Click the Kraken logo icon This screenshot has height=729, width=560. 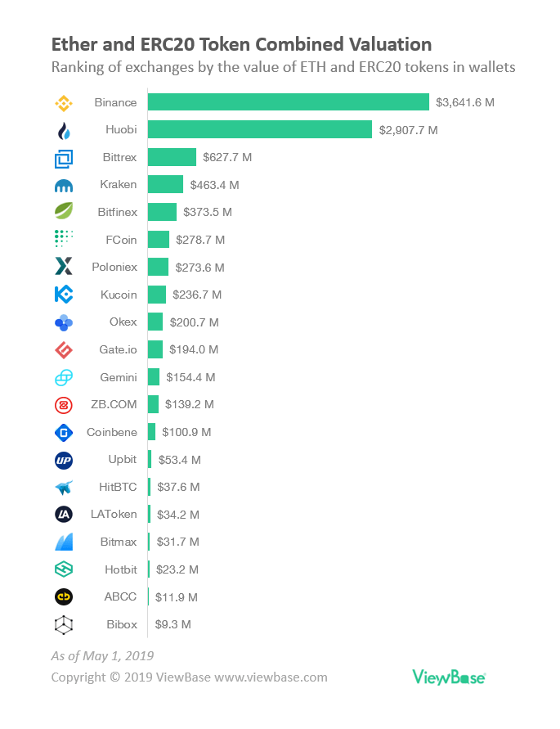coord(64,185)
